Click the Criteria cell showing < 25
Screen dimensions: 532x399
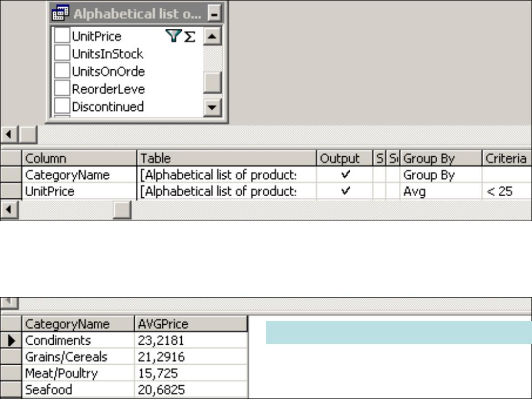507,191
